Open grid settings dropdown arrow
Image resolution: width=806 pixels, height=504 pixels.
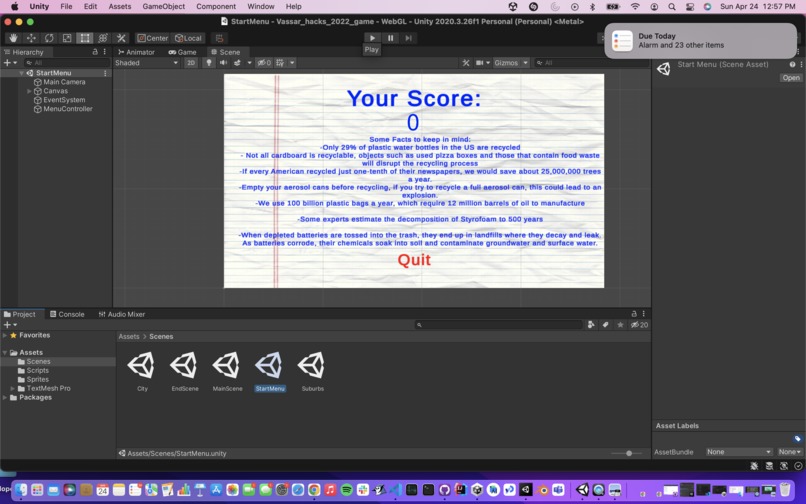click(x=292, y=63)
